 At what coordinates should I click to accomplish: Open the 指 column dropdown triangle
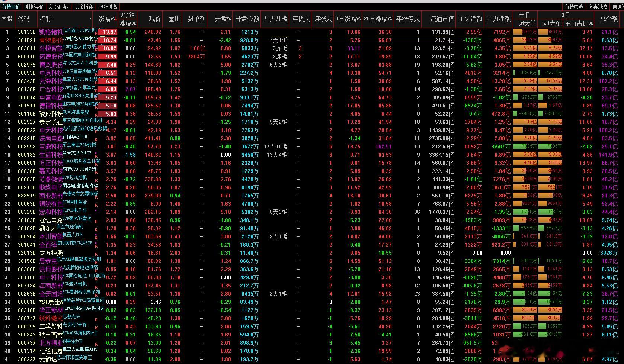pos(4,19)
